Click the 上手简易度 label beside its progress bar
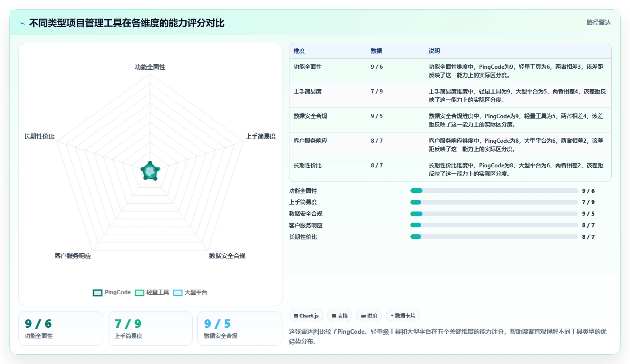This screenshot has width=630, height=364. pyautogui.click(x=303, y=202)
